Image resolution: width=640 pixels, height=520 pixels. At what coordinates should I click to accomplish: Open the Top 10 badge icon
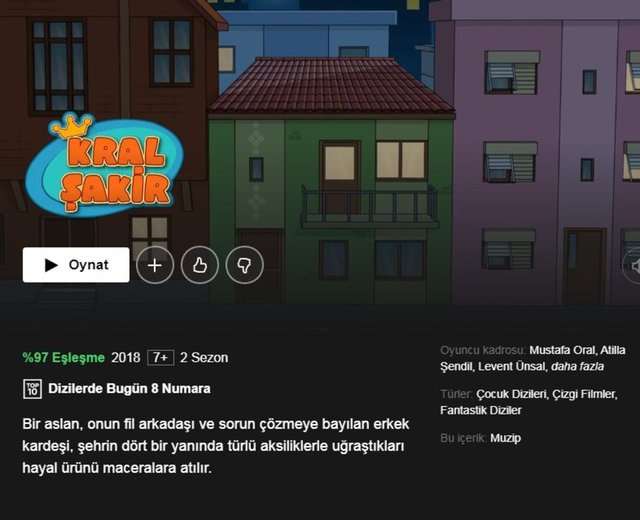[x=33, y=389]
